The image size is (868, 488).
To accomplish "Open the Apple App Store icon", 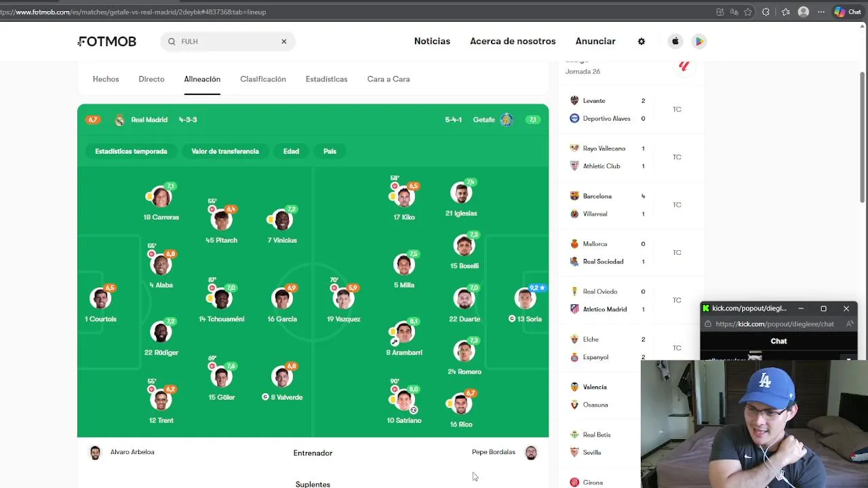I will coord(675,41).
